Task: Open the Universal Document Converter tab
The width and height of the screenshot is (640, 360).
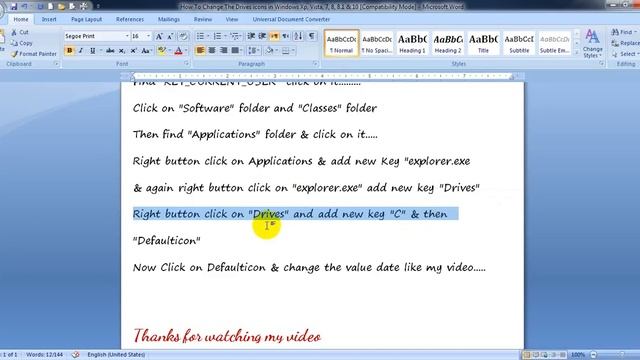Action: click(291, 19)
